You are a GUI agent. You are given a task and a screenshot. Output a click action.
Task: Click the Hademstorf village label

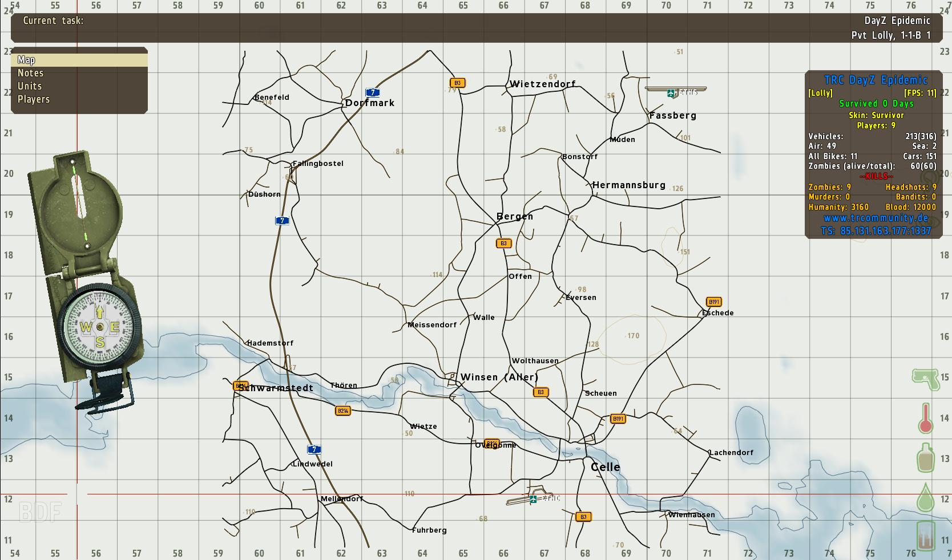click(270, 343)
